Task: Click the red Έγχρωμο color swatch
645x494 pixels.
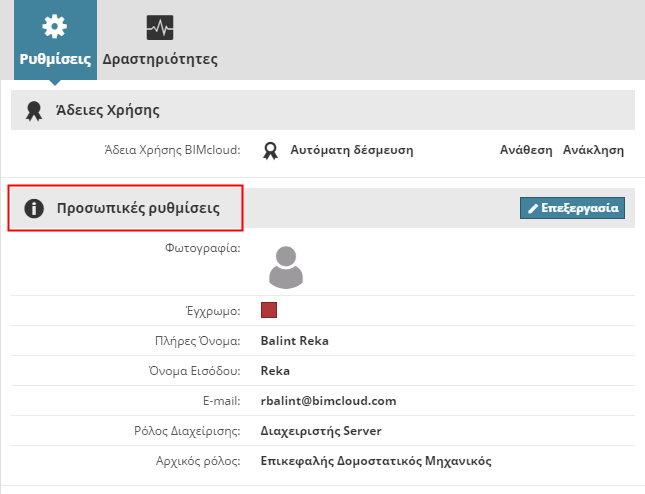Action: (268, 311)
